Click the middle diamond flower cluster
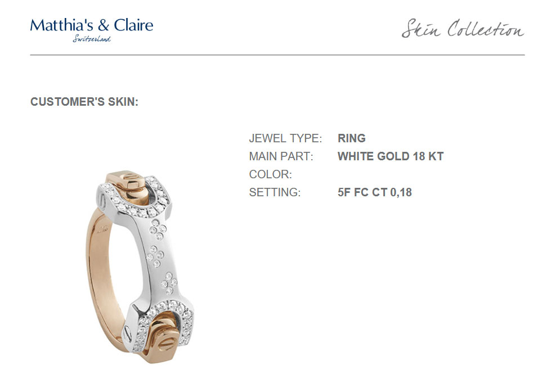This screenshot has width=556, height=392. 155,256
